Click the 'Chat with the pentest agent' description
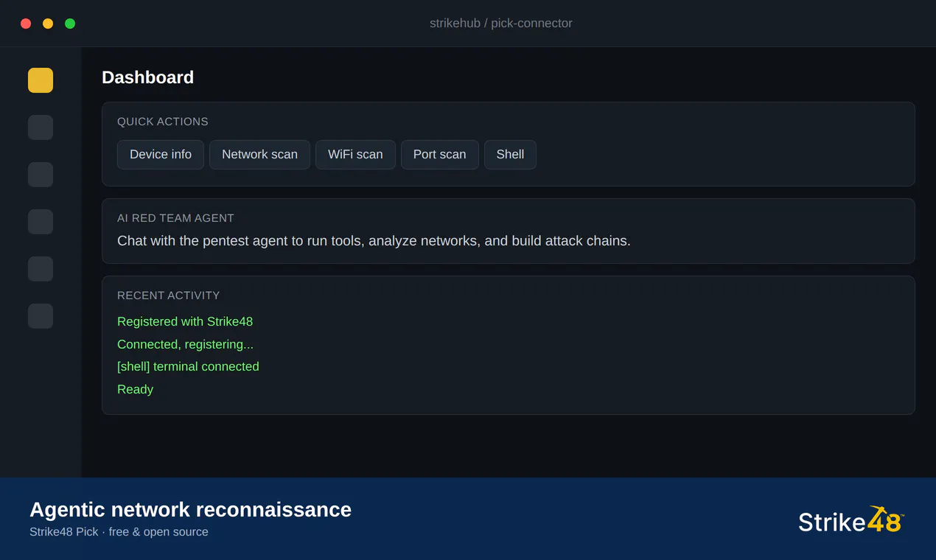This screenshot has width=936, height=560. pyautogui.click(x=374, y=241)
